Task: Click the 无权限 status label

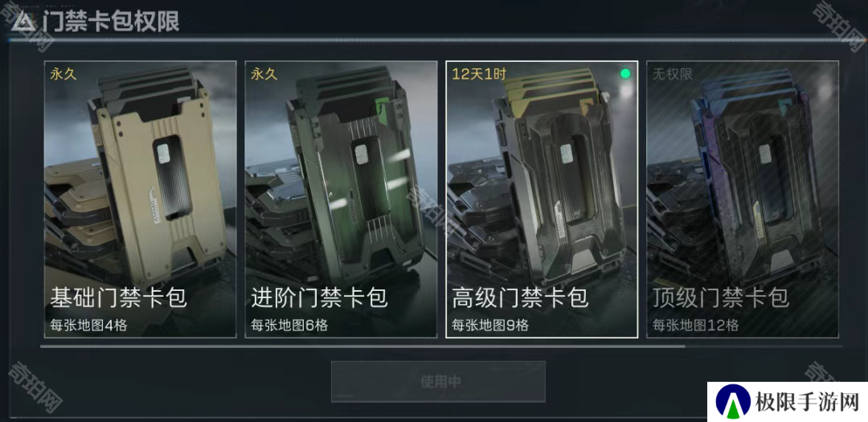Action: tap(673, 74)
